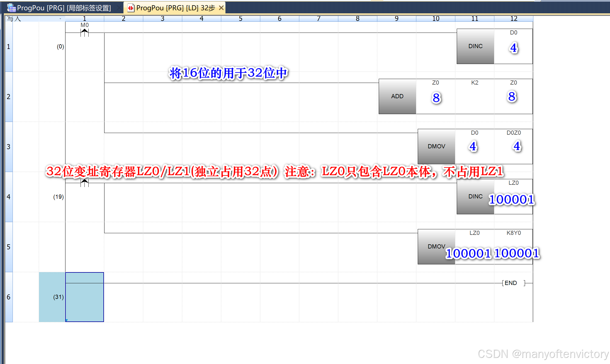Click the K2 operand in ADD row
Viewport: 610px width, 364px height.
click(475, 83)
